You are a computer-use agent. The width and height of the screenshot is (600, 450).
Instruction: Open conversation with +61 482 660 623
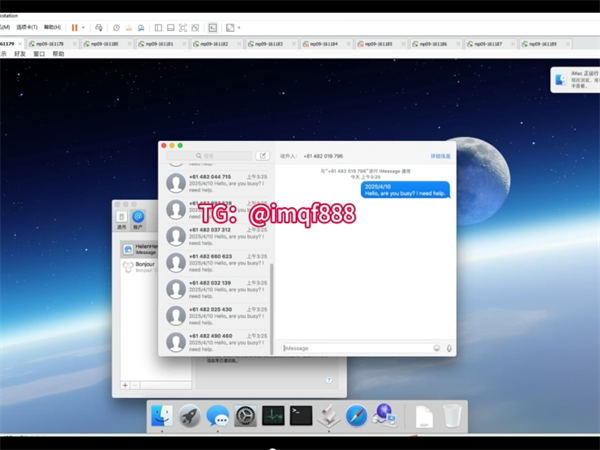coord(218,262)
